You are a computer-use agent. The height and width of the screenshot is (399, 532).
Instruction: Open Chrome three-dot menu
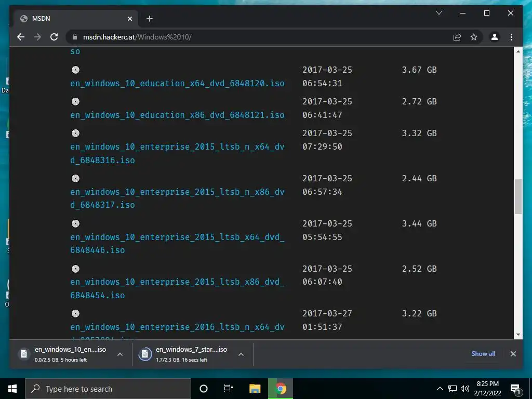point(511,37)
